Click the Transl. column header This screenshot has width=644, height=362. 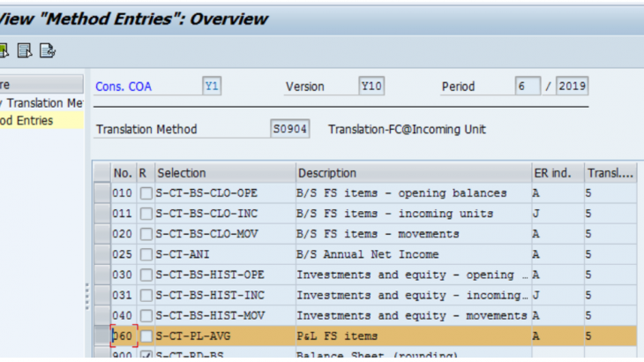610,173
